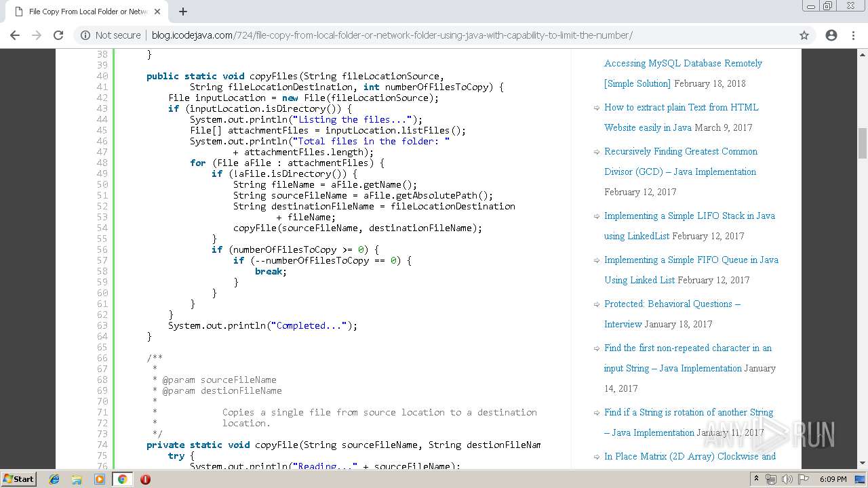Click the February 18, 2018 post date
Screen dimensions: 868x488
pos(710,83)
